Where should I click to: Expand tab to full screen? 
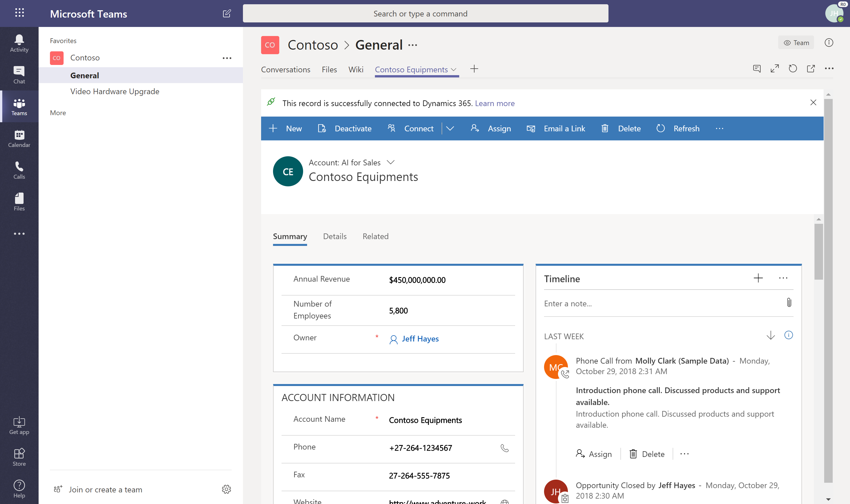pos(775,69)
